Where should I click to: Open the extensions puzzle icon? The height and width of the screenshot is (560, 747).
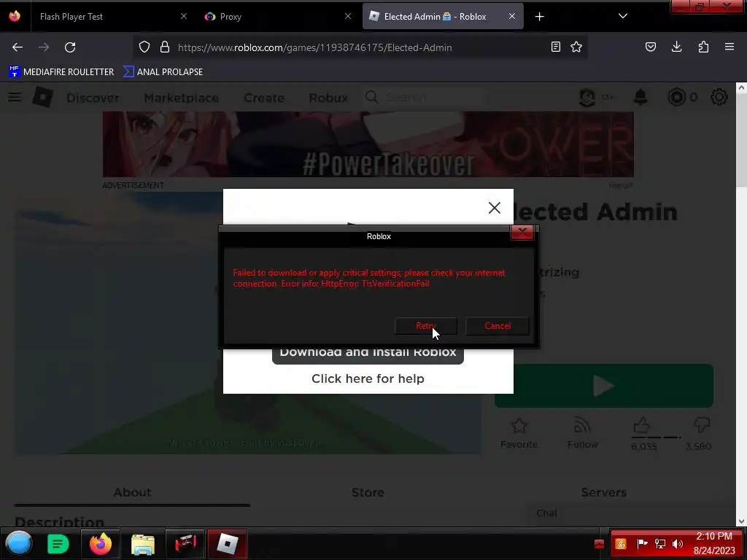(x=703, y=47)
